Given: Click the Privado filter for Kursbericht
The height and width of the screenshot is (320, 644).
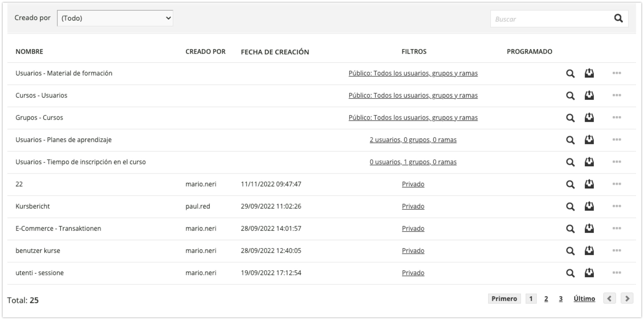Looking at the screenshot, I should [x=413, y=206].
